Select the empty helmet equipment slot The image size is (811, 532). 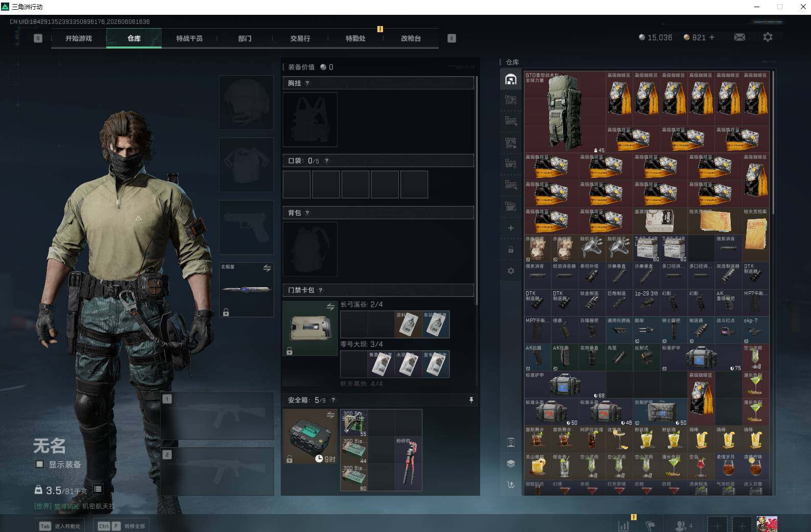pyautogui.click(x=246, y=102)
